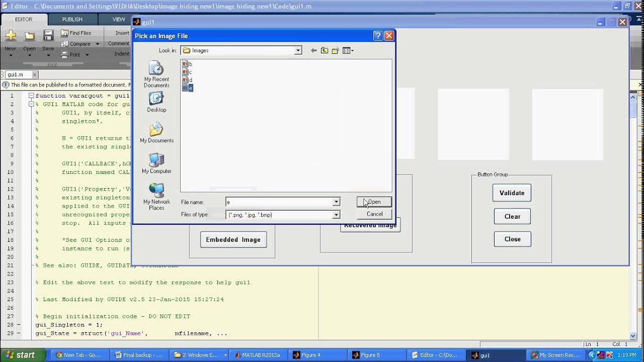The height and width of the screenshot is (362, 644).
Task: Expand the File name dropdown arrow
Action: (x=336, y=202)
